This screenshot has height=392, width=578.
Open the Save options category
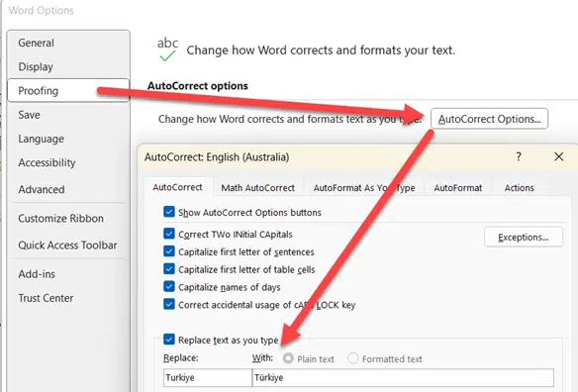coord(29,115)
